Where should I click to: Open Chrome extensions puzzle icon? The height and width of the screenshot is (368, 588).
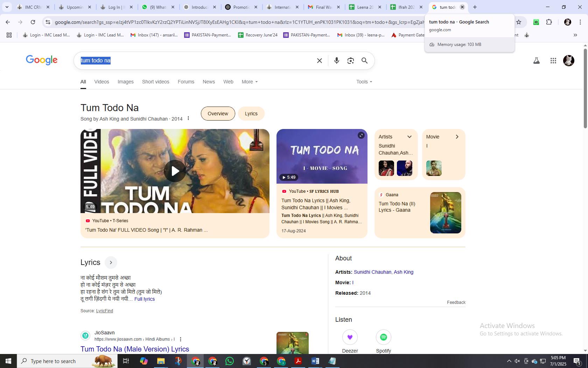(549, 22)
